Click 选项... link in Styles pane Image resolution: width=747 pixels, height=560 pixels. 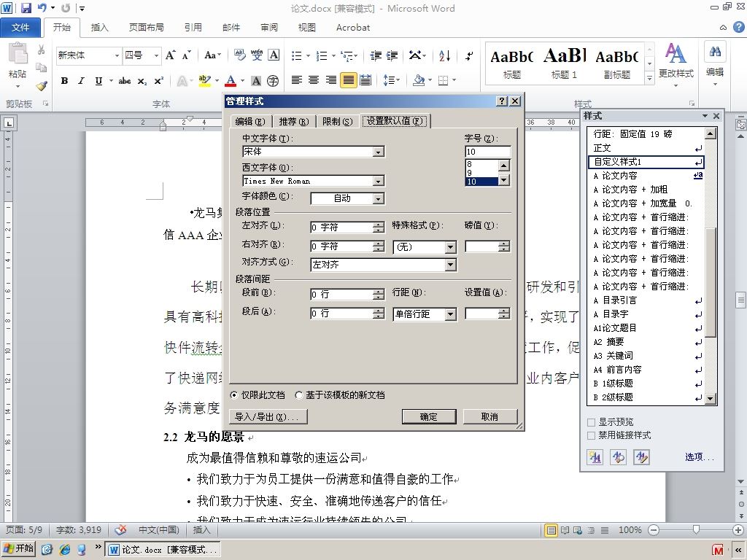pos(700,457)
